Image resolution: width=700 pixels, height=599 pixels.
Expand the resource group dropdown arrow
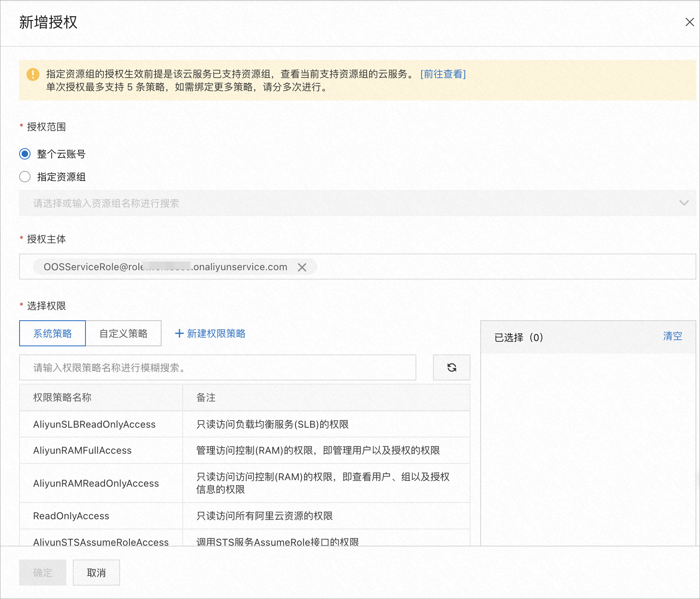[684, 203]
